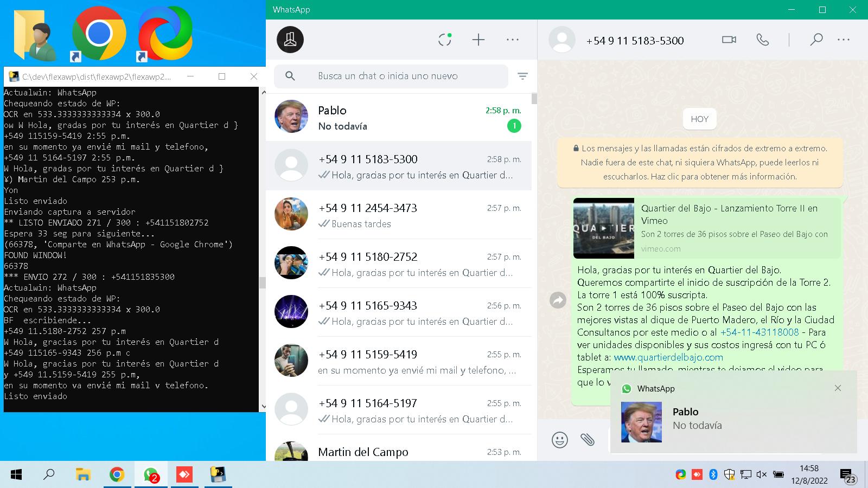This screenshot has width=868, height=488.
Task: Open the emoji picker
Action: coord(560,439)
